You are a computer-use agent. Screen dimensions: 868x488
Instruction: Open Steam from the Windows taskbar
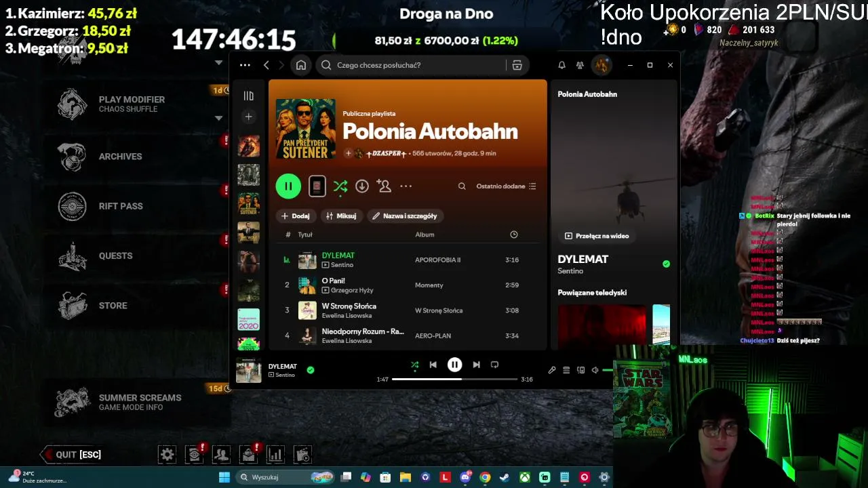coord(505,477)
